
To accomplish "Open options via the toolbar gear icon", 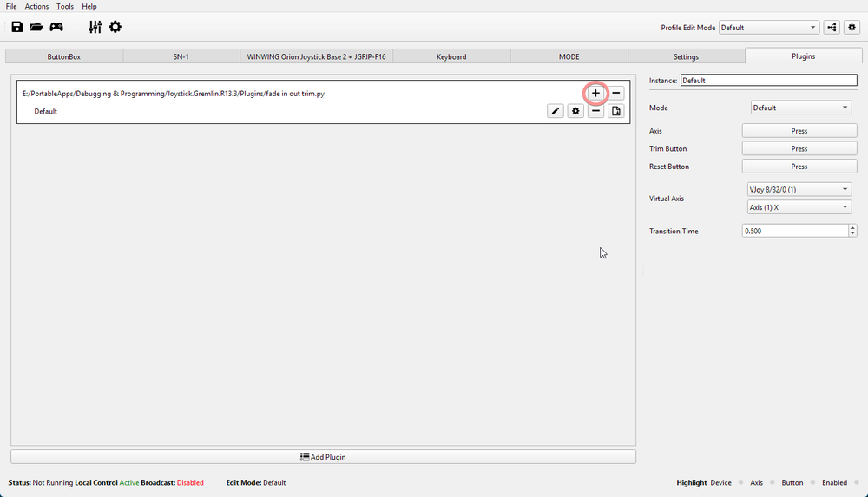I will click(115, 27).
